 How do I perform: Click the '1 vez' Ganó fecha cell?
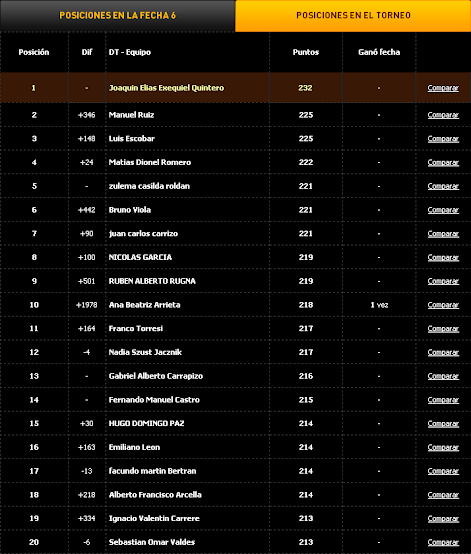379,305
